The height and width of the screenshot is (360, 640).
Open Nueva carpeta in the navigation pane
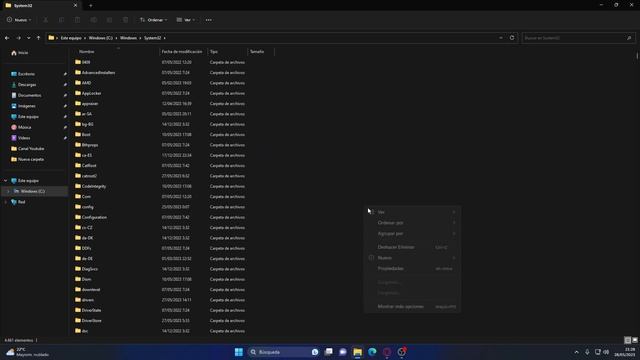click(30, 159)
